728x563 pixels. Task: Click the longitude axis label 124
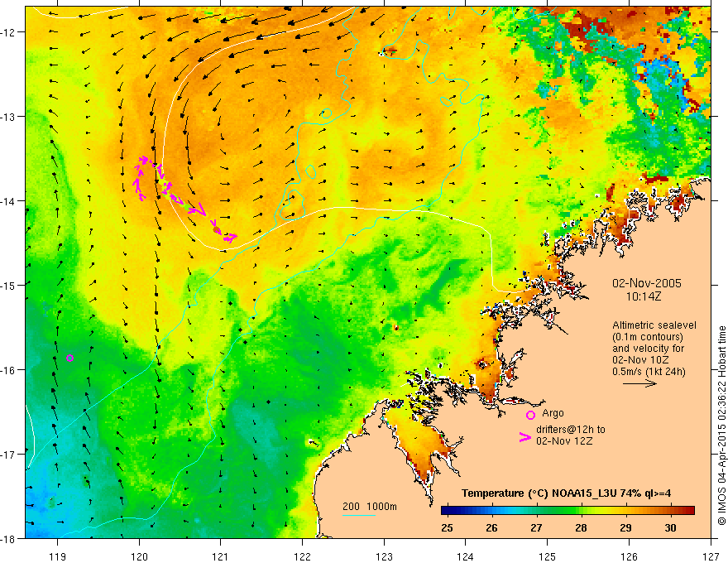[466, 556]
